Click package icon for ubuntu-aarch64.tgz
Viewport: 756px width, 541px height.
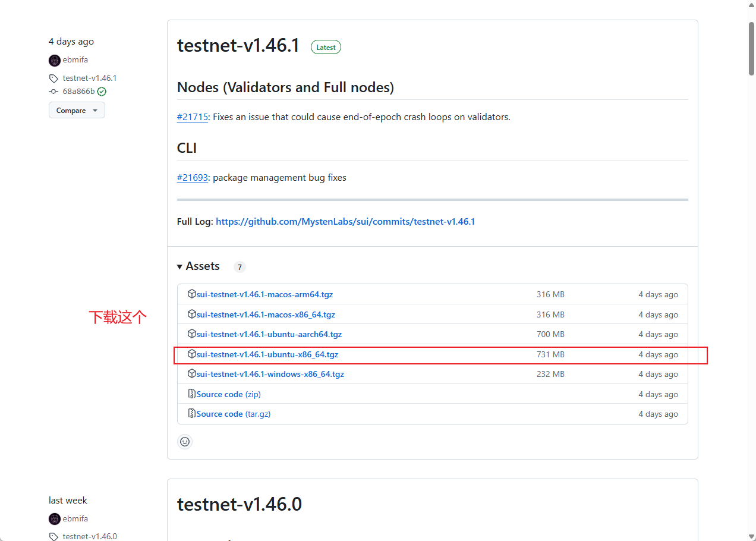click(191, 334)
